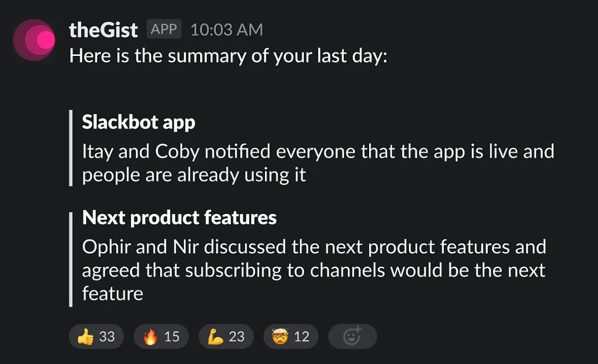Toggle the thumbs up reaction with 33

click(x=96, y=336)
